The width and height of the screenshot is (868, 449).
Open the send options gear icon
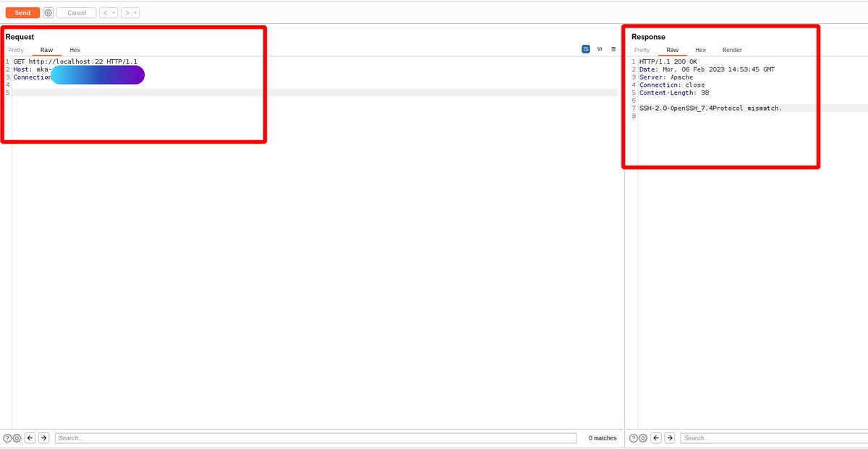(x=48, y=12)
